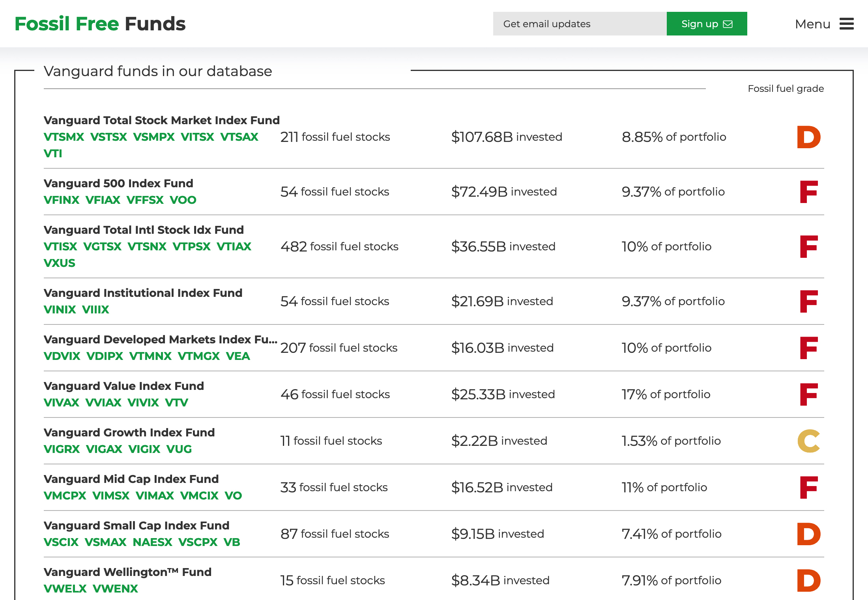The width and height of the screenshot is (868, 600).
Task: Open the VTSMX ticker link
Action: tap(64, 137)
